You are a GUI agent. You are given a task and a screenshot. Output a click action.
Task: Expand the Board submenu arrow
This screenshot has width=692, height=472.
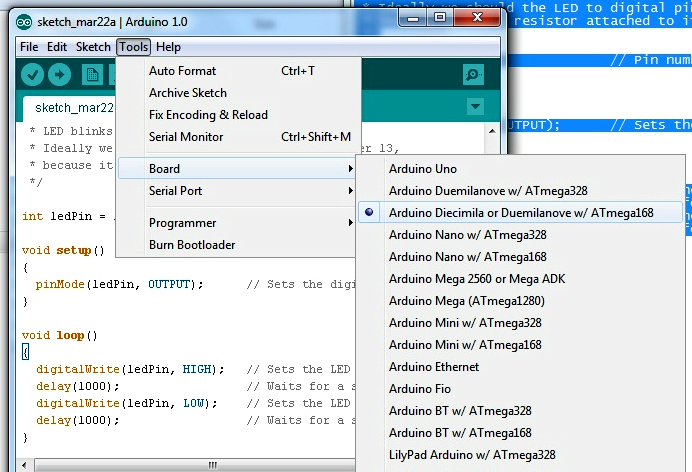tap(350, 169)
